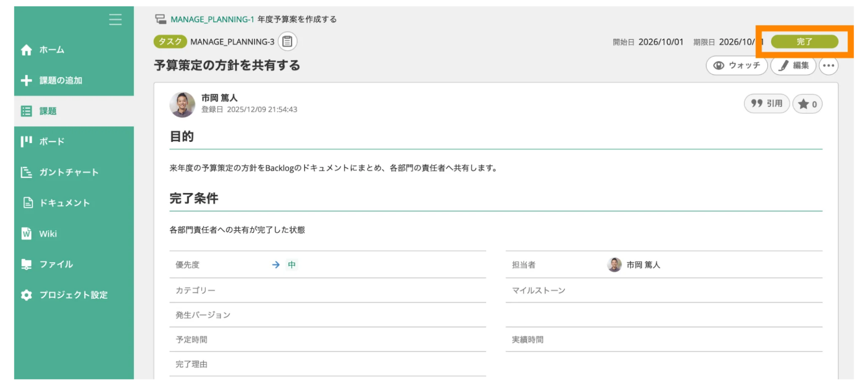Click the Gantt chart icon
The width and height of the screenshot is (868, 386).
pyautogui.click(x=26, y=172)
